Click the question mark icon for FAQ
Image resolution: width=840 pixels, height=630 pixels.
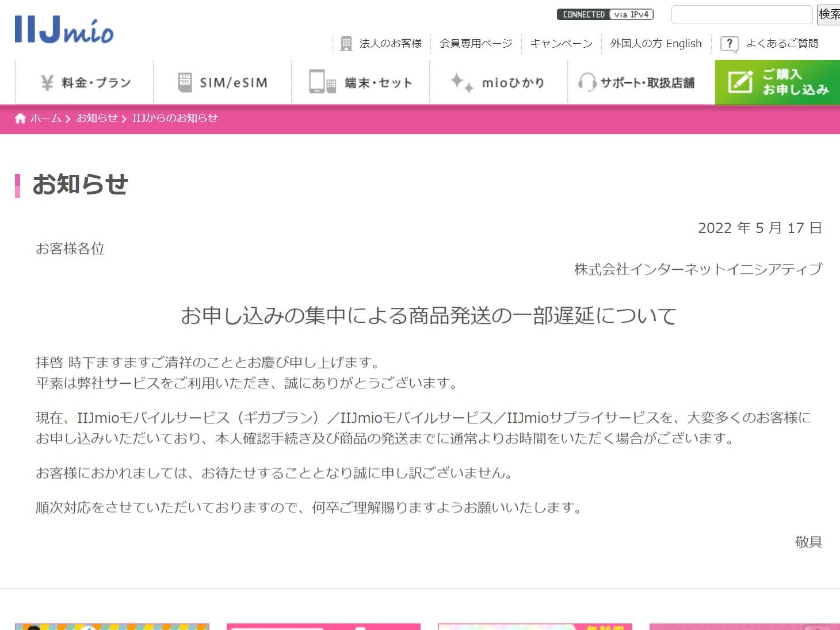[730, 44]
